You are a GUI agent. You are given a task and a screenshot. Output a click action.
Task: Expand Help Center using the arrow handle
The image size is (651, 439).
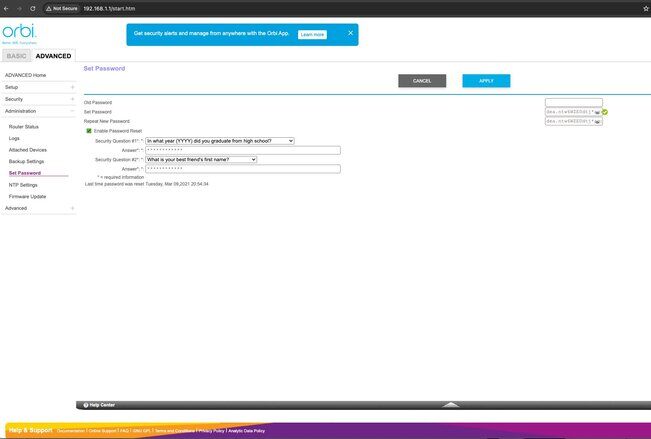451,405
